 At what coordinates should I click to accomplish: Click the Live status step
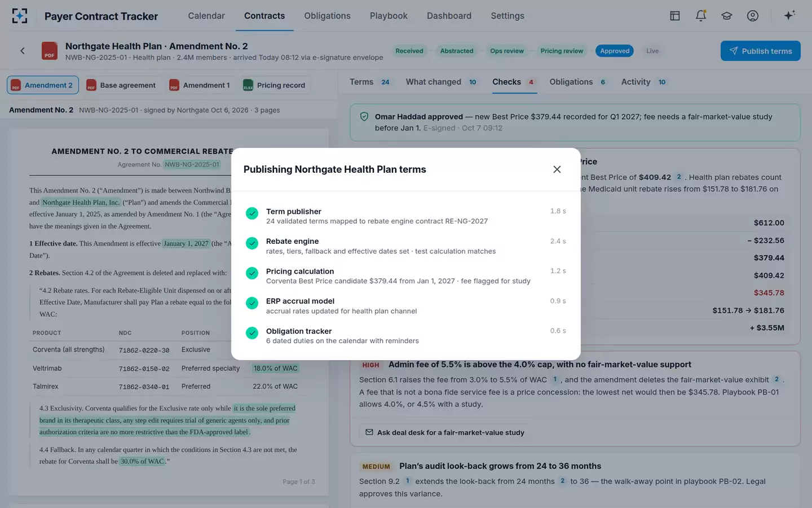(652, 51)
